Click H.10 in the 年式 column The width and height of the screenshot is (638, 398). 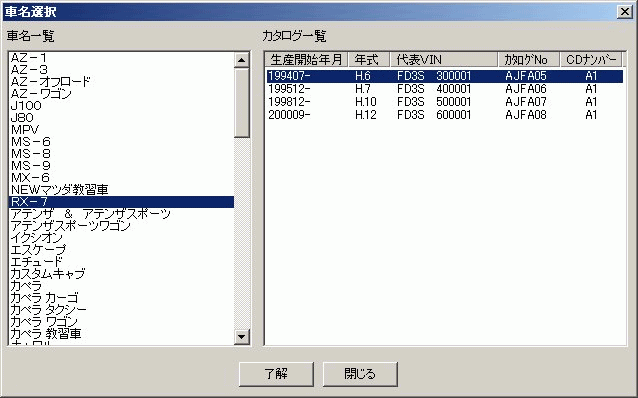(x=365, y=102)
